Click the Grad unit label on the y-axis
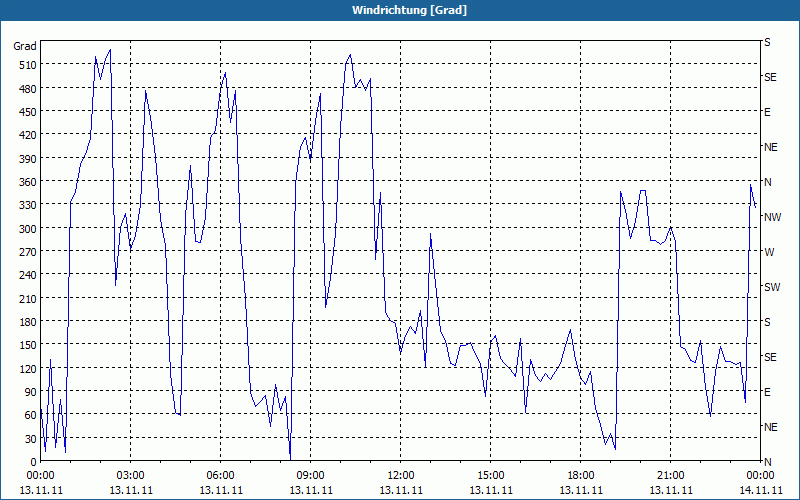Image resolution: width=800 pixels, height=500 pixels. 25,46
